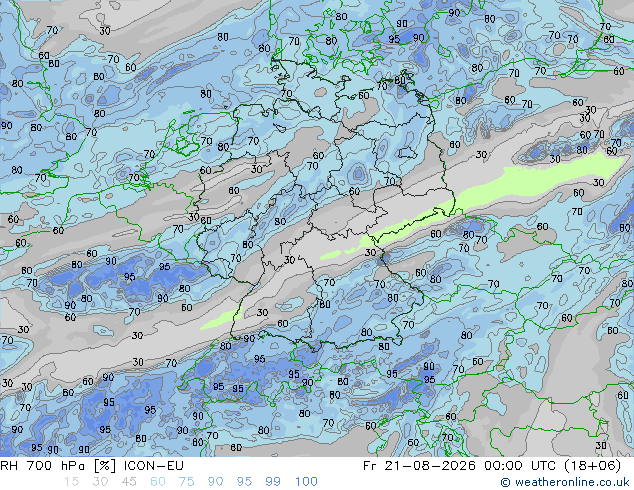Select the 30 value in the bottom color legend
Screen dimensions: 634x490
[x=100, y=482]
